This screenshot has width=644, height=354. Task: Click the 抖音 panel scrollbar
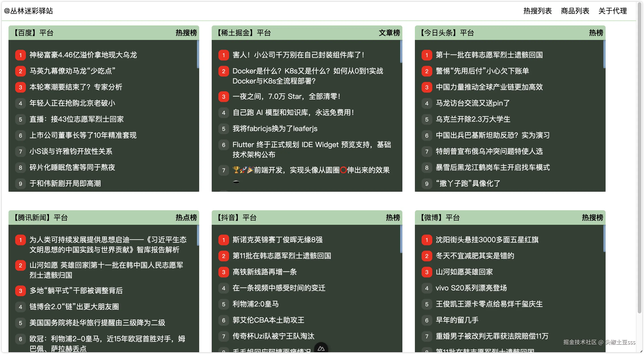click(x=401, y=239)
